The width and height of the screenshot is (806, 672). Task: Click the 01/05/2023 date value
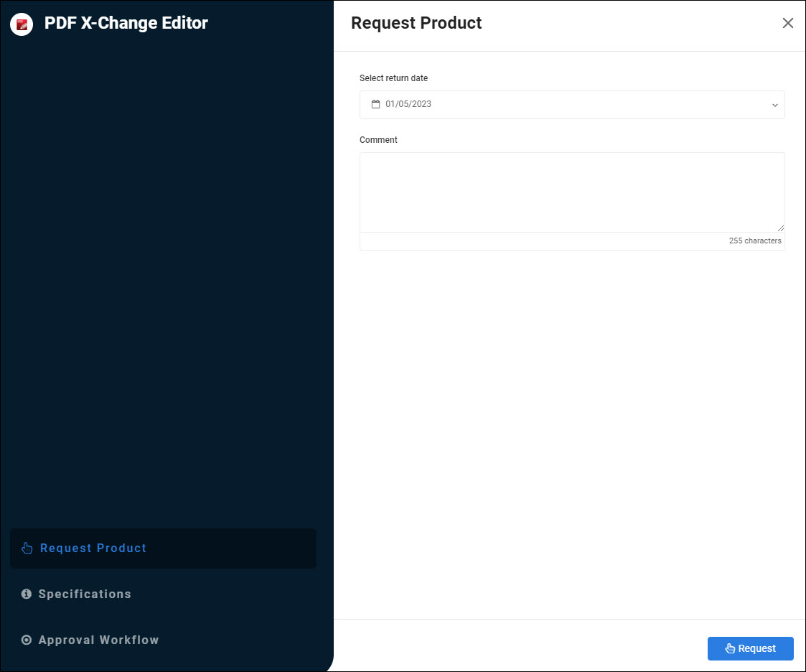[408, 104]
